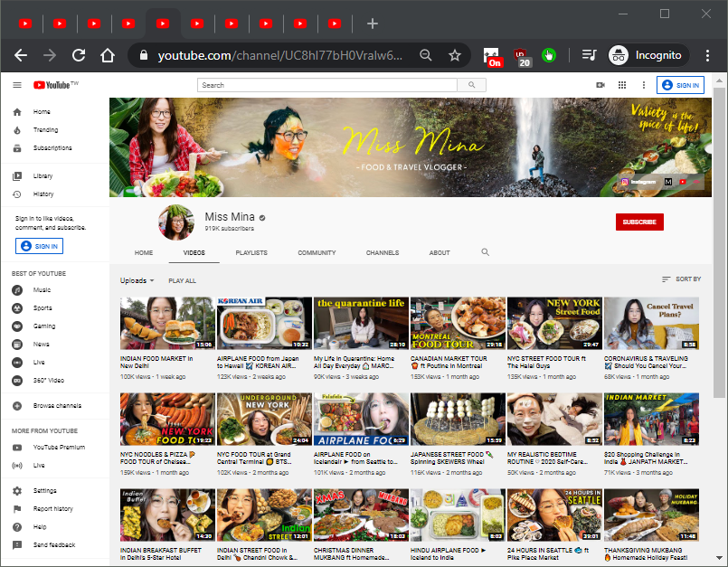Click the browser back arrow
Screen dimensions: 728x567
coord(21,56)
